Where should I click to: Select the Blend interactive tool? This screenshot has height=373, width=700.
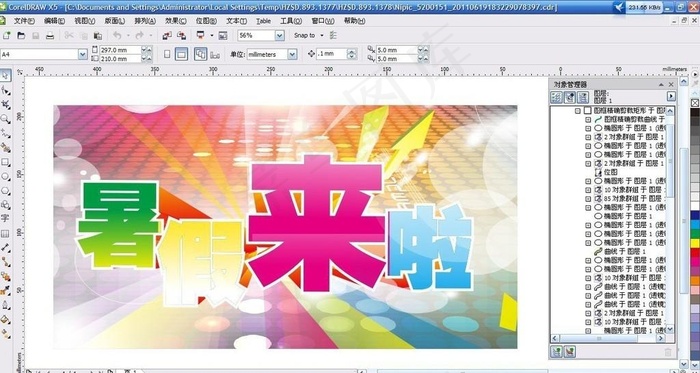[x=5, y=276]
